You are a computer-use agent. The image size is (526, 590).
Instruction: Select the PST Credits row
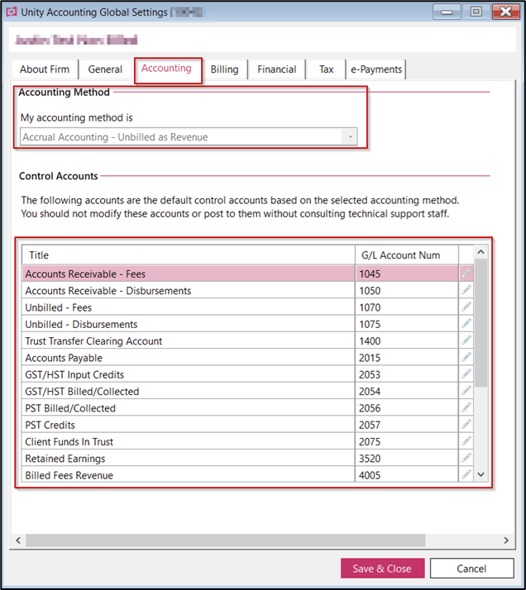pyautogui.click(x=248, y=424)
